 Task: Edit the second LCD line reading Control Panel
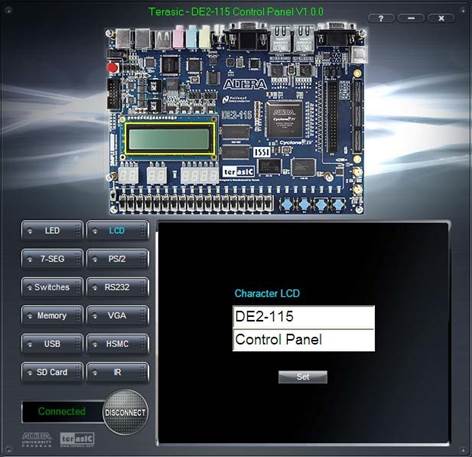coord(303,340)
